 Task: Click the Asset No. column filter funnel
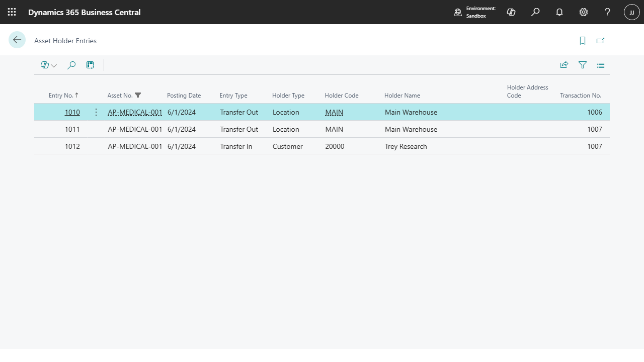[x=138, y=95]
